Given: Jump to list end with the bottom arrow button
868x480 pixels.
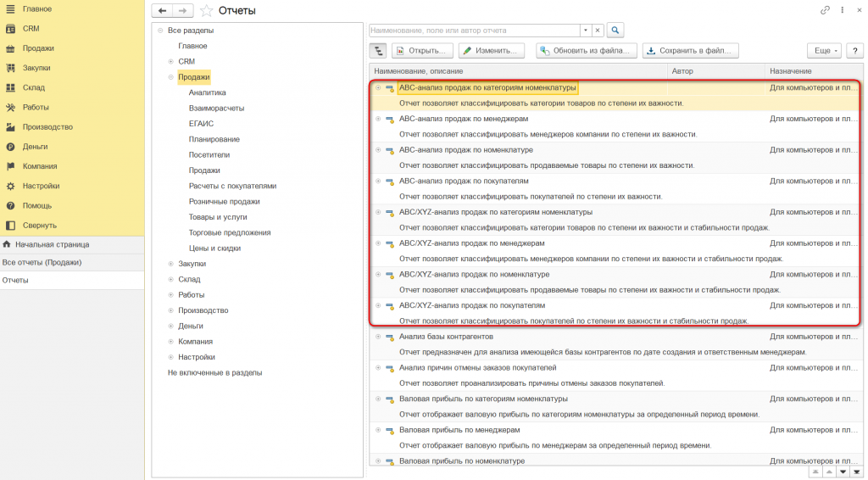Looking at the screenshot, I should [856, 472].
